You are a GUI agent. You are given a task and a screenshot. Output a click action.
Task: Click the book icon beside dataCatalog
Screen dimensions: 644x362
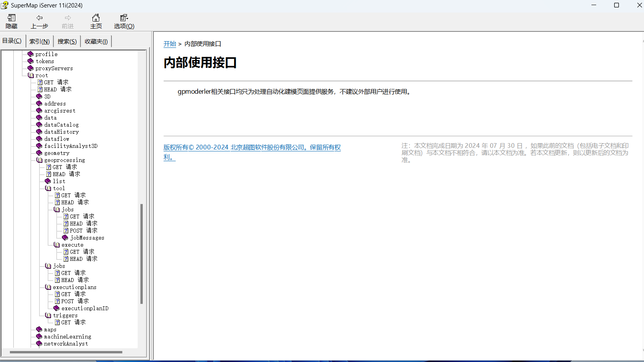click(x=39, y=125)
